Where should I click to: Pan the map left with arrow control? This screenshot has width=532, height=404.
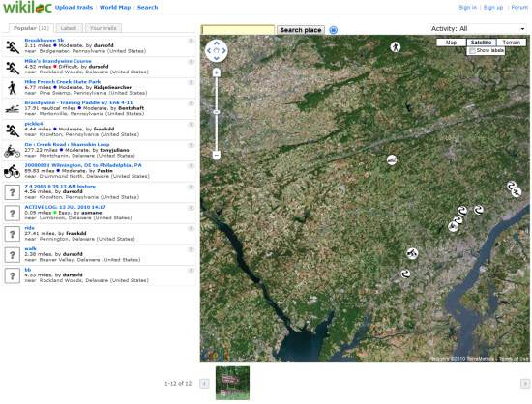coord(209,51)
